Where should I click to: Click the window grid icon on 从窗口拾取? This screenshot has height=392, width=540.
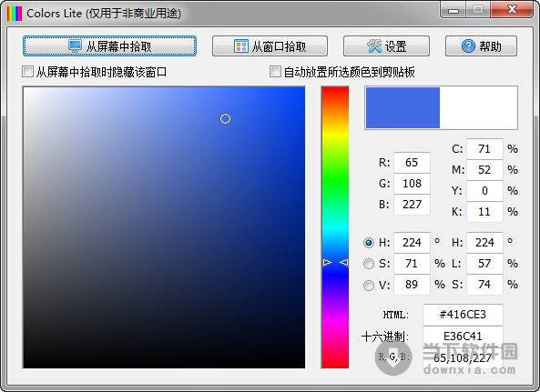[241, 46]
